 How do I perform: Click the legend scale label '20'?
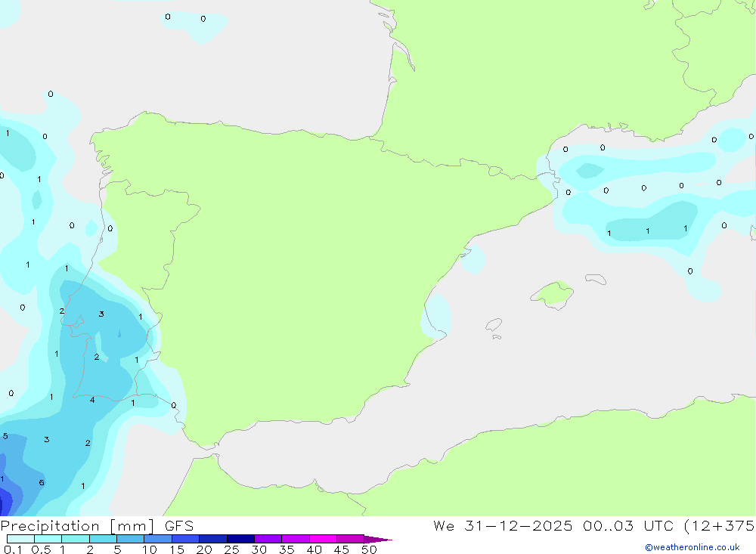coord(204,549)
